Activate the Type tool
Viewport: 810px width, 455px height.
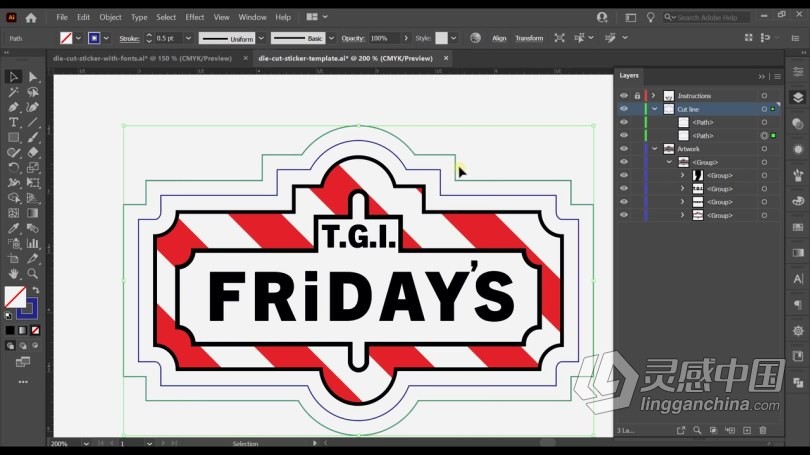click(x=13, y=122)
